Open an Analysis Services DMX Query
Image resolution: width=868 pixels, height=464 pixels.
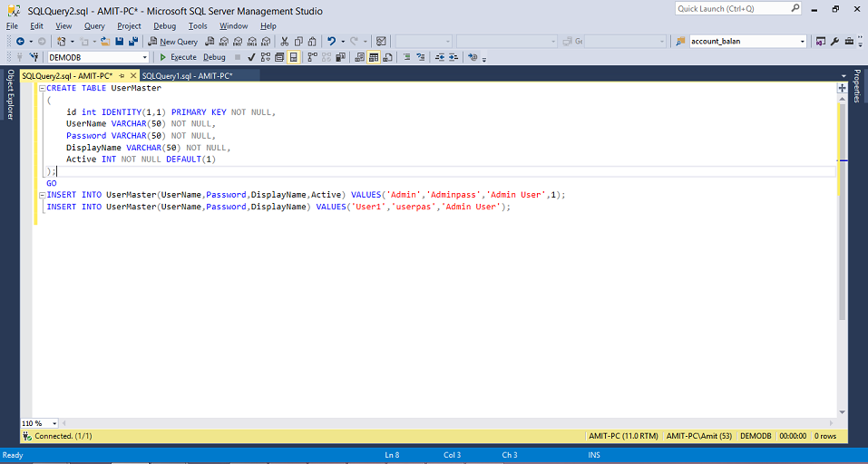click(x=238, y=41)
